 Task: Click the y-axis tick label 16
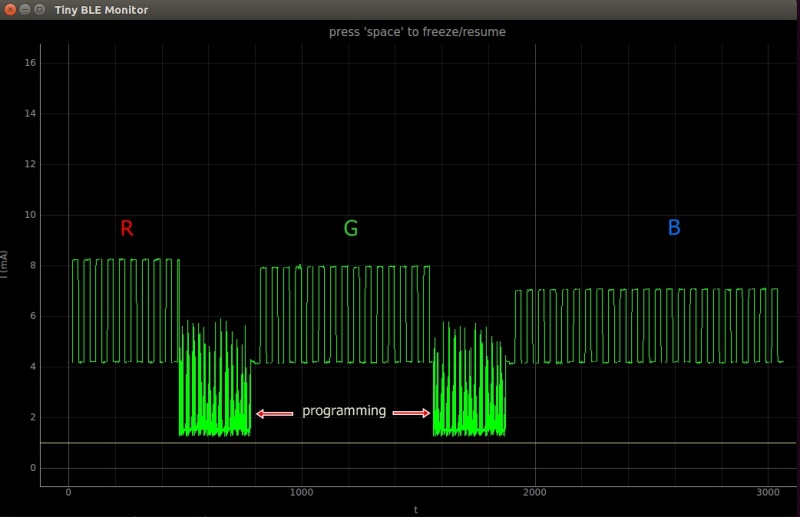pos(30,63)
